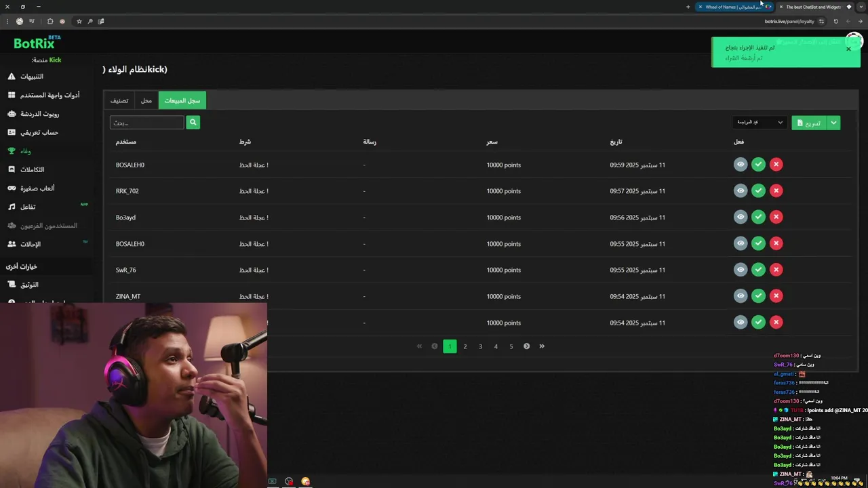Open the browser three-dot menu
The height and width of the screenshot is (488, 868).
pos(6,21)
